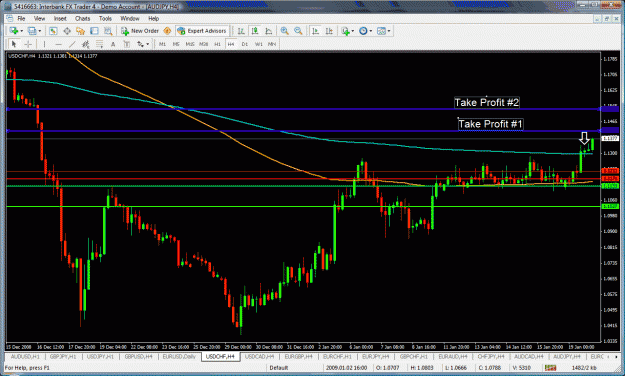
Task: Toggle the Terminal window icon
Action: pos(94,31)
